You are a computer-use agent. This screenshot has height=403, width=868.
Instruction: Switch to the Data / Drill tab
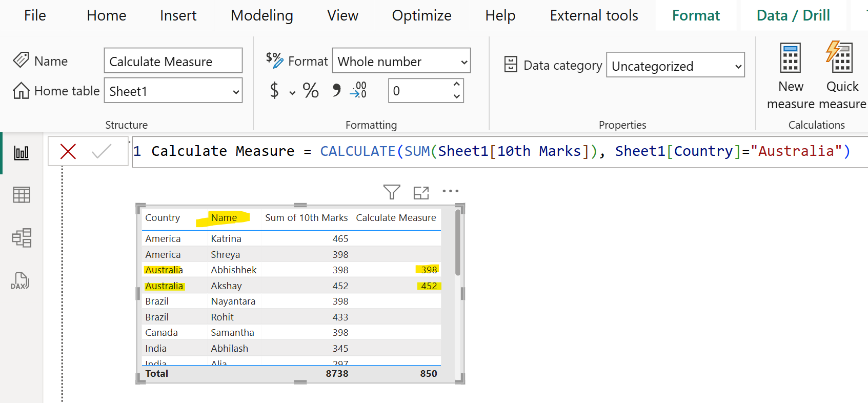[x=793, y=15]
